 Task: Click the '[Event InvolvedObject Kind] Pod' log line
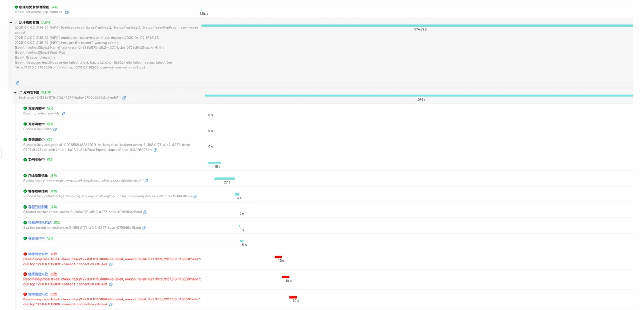pyautogui.click(x=40, y=52)
